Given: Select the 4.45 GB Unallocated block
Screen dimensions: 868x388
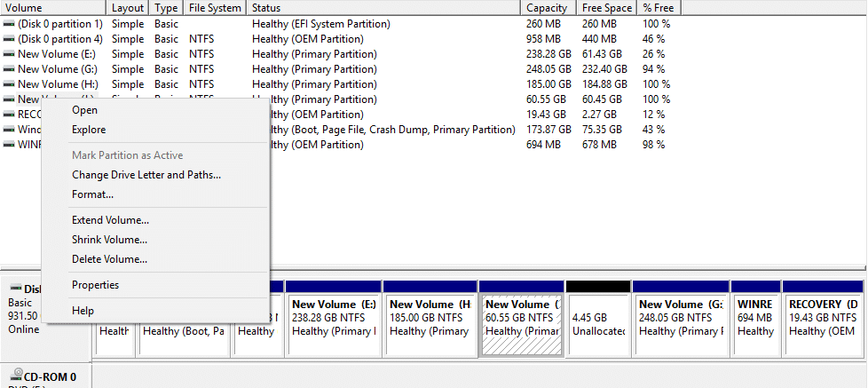Looking at the screenshot, I should [x=598, y=324].
